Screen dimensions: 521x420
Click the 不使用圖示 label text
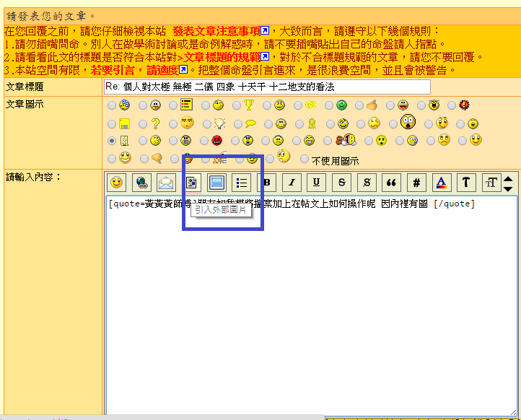[336, 161]
